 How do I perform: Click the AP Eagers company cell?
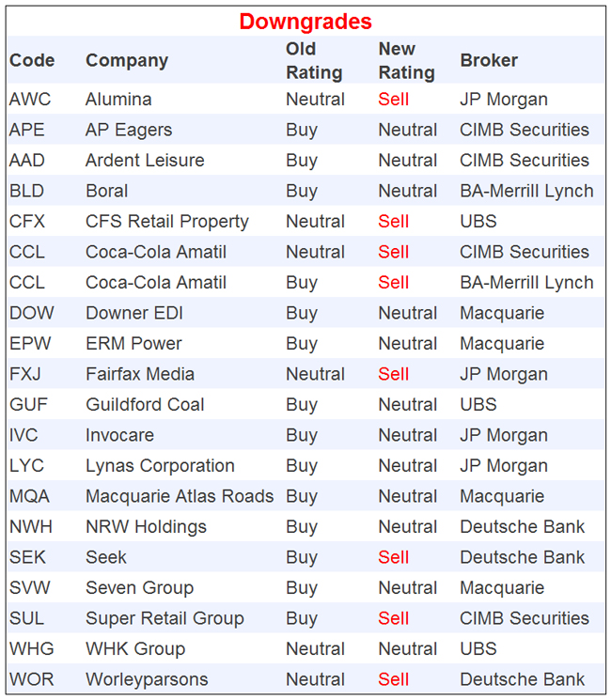(129, 130)
